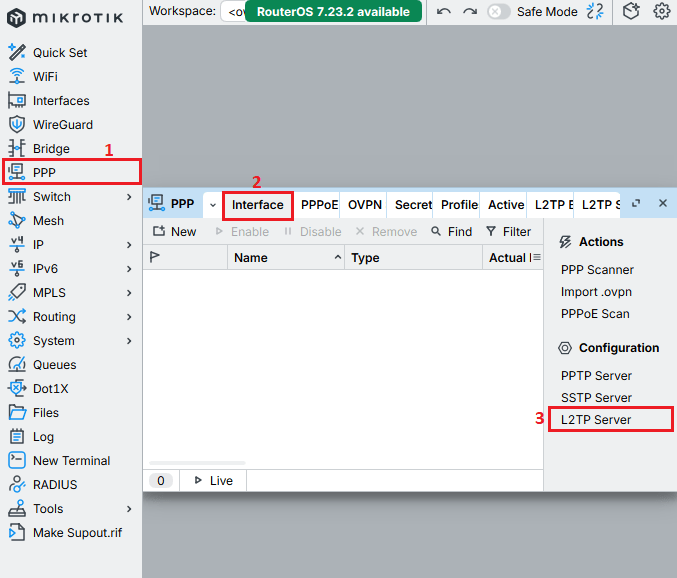
Task: Open the Interfaces section icon
Action: click(17, 101)
